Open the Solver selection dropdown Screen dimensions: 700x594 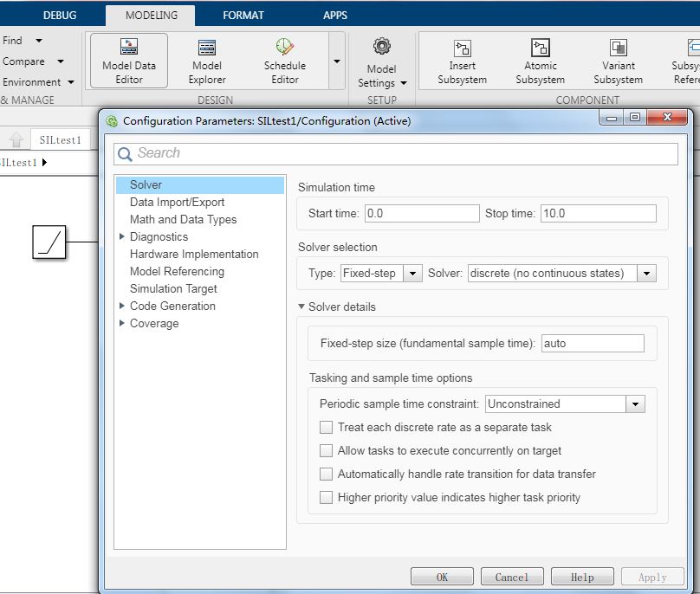point(646,273)
